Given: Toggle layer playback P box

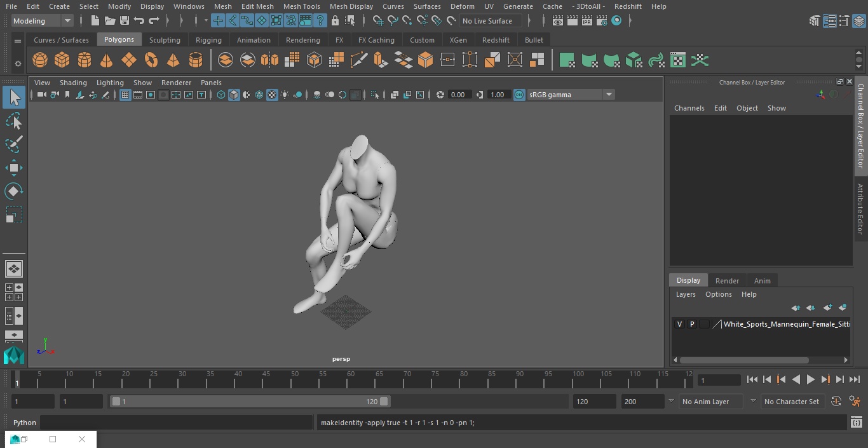Looking at the screenshot, I should [692, 324].
